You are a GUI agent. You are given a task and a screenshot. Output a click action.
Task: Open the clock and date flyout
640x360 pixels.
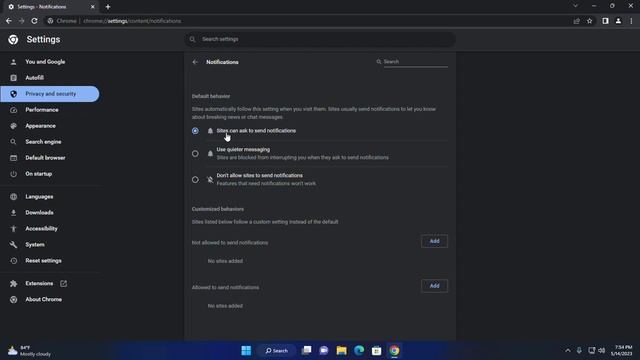tap(622, 351)
